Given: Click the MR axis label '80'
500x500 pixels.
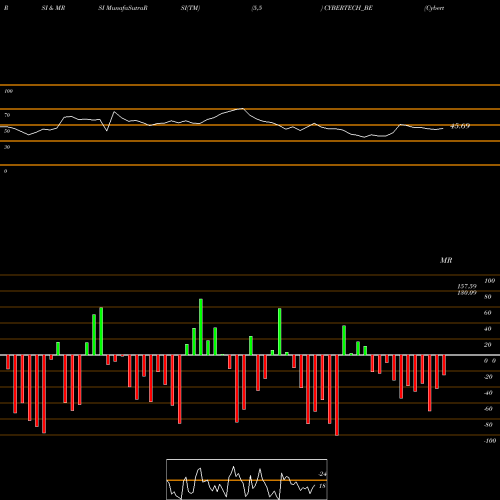Looking at the screenshot, I should point(488,297).
